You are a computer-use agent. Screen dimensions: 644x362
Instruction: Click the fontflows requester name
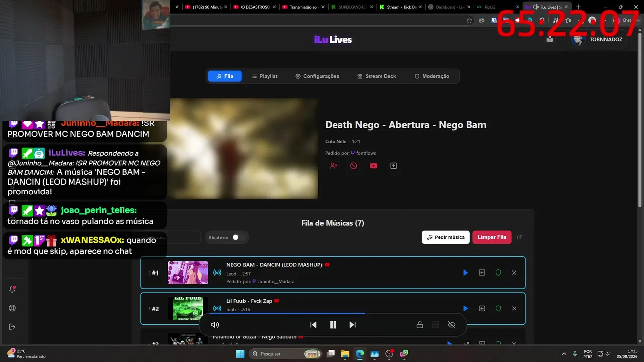tap(366, 153)
